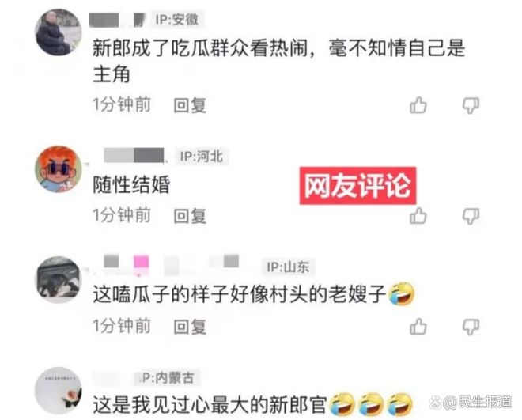Like the Anhui user's comment
The height and width of the screenshot is (420, 522).
click(x=418, y=105)
